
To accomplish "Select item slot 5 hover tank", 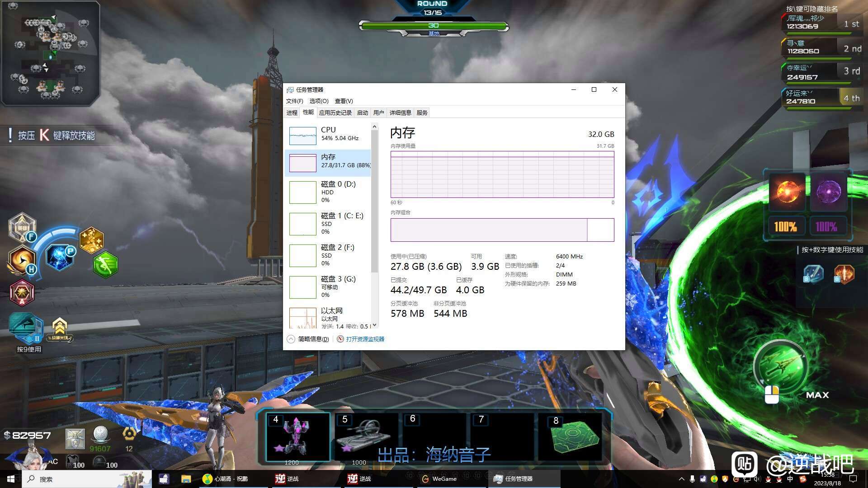I will click(366, 437).
